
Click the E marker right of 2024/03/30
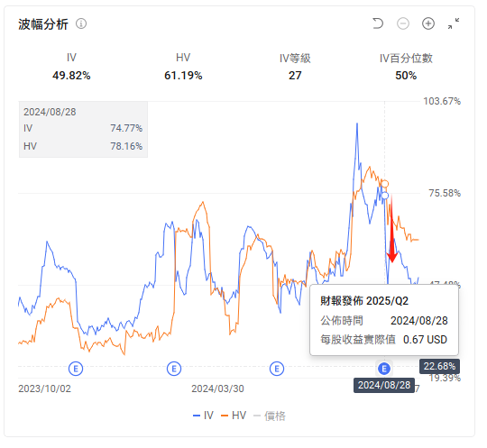pos(277,369)
